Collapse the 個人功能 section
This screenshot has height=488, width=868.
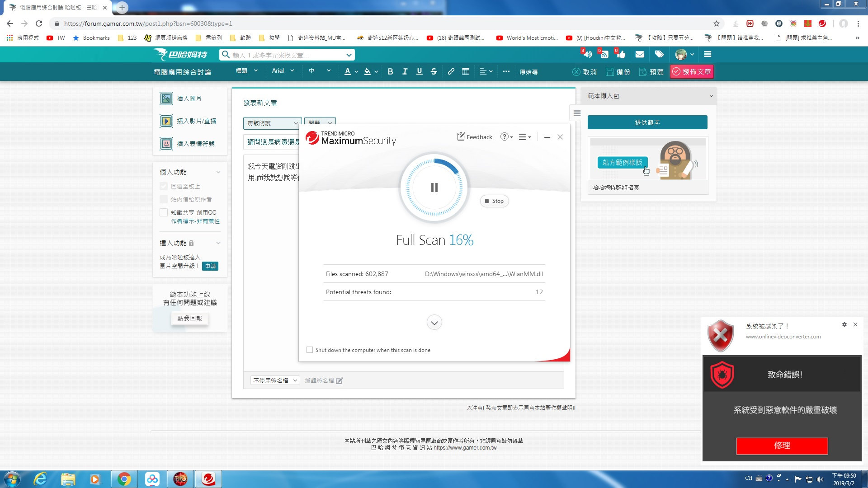[218, 172]
